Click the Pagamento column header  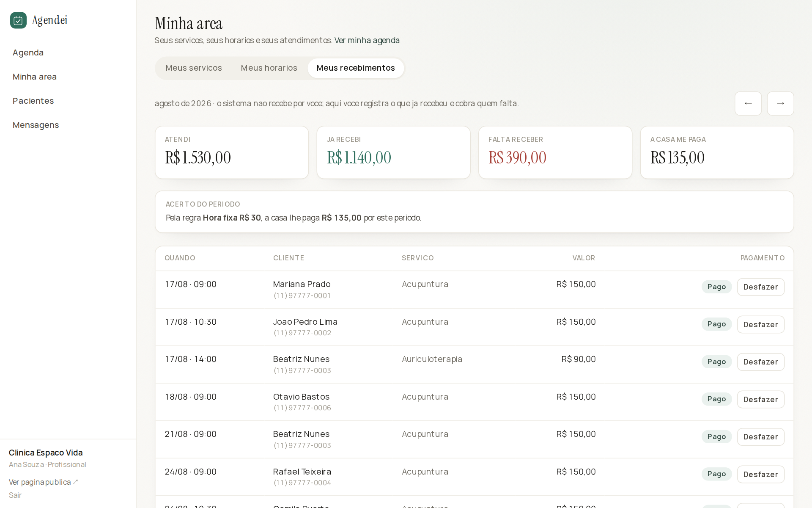coord(762,258)
